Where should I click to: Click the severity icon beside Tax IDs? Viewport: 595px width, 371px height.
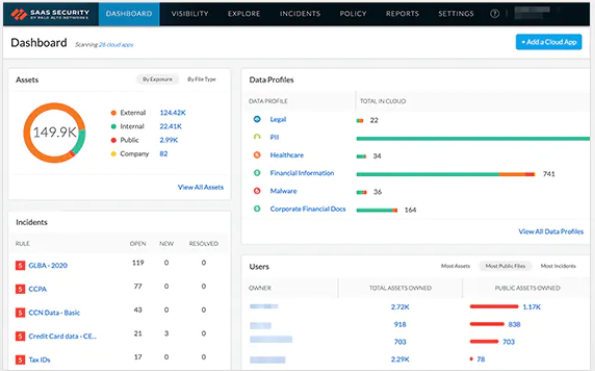(20, 360)
